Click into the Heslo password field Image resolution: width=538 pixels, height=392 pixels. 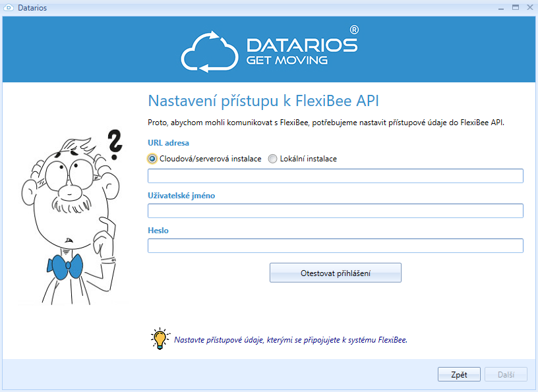pyautogui.click(x=335, y=246)
